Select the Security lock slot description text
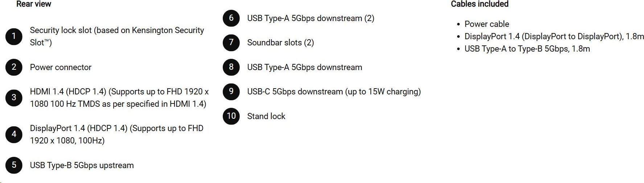 click(117, 36)
